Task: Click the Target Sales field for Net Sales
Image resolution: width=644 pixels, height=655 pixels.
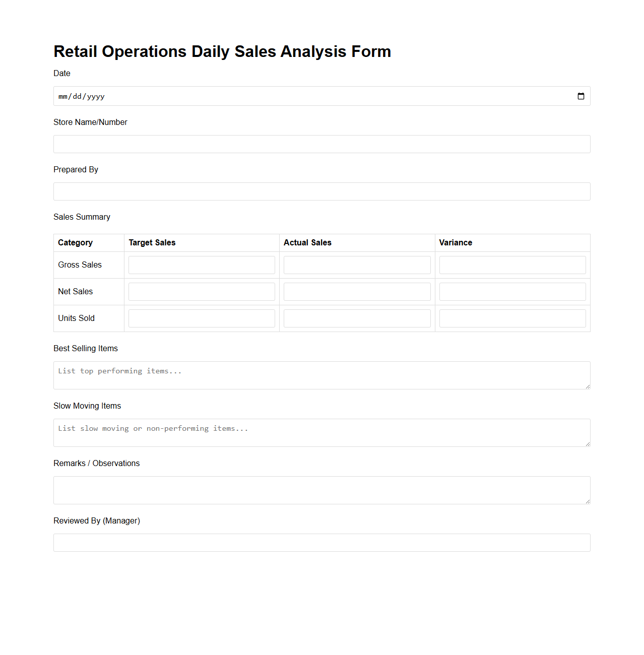Action: tap(201, 291)
